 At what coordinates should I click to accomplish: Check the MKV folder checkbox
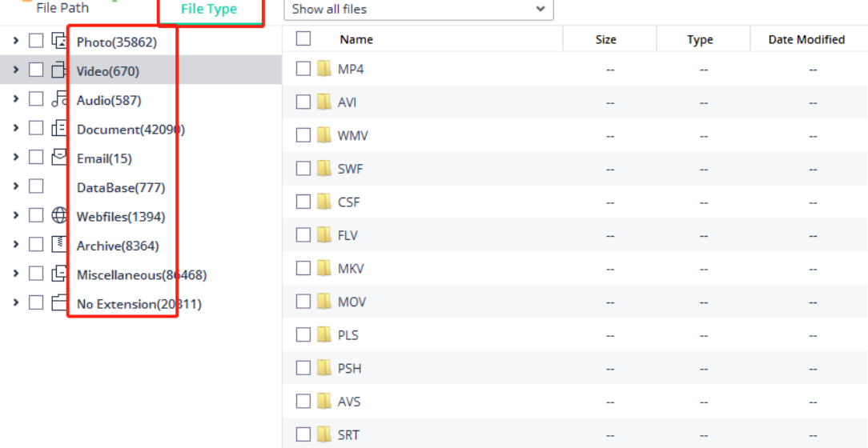point(303,268)
